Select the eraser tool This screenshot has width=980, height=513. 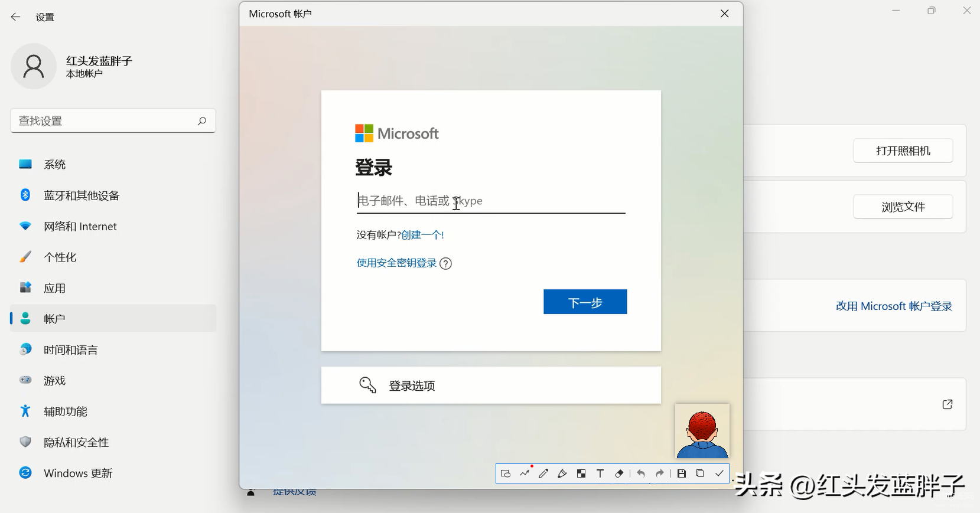coord(619,473)
